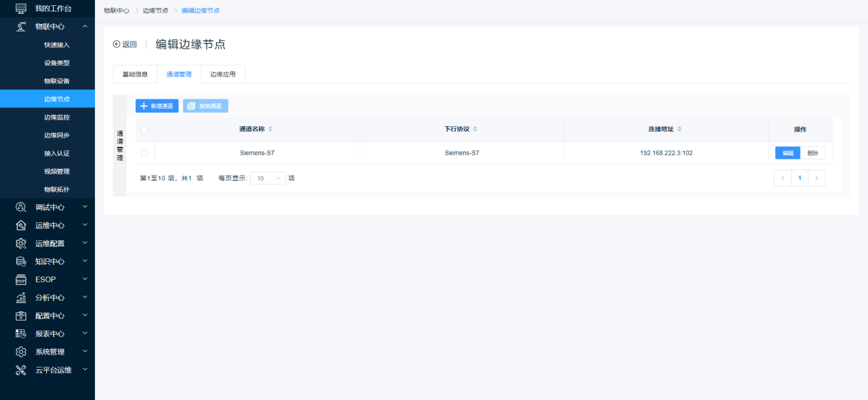
Task: Click the 运维配置 gear icon
Action: [x=21, y=243]
